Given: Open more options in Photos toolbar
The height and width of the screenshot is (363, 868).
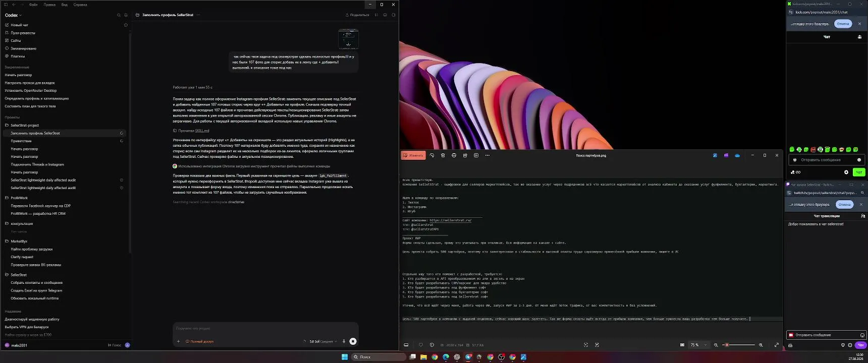Looking at the screenshot, I should coord(487,155).
